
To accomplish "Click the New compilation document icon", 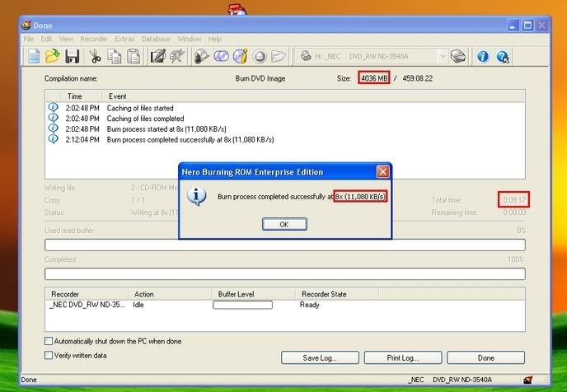I will click(34, 56).
